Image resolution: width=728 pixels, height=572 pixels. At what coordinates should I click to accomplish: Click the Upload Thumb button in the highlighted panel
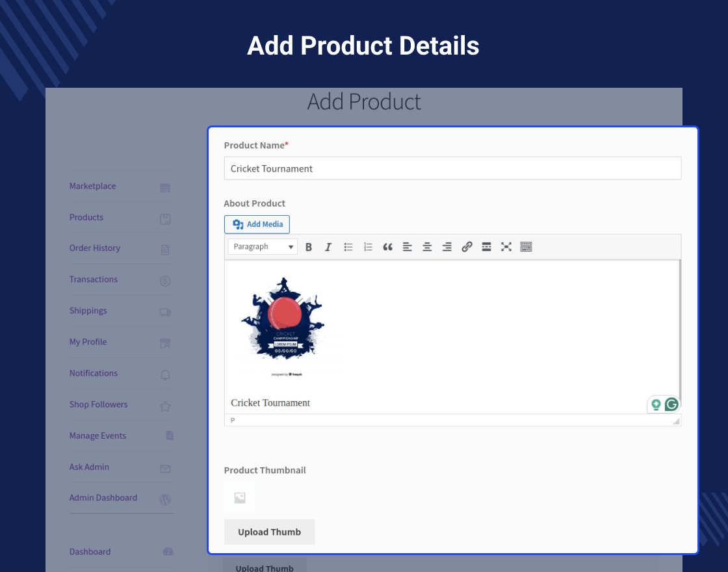(x=269, y=532)
